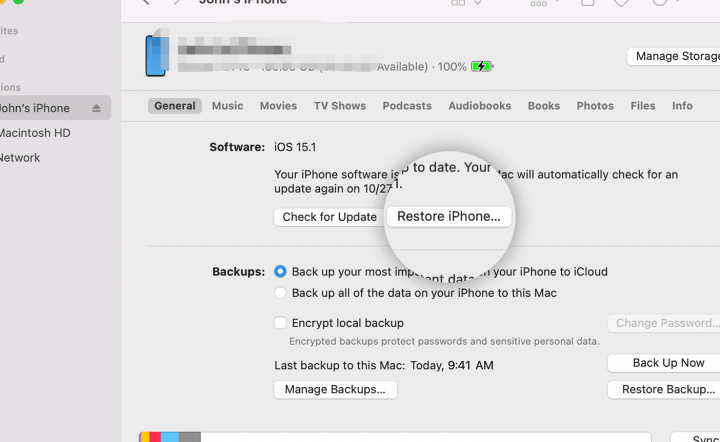
Task: Click the blue segment of the storage bar
Action: (x=169, y=437)
